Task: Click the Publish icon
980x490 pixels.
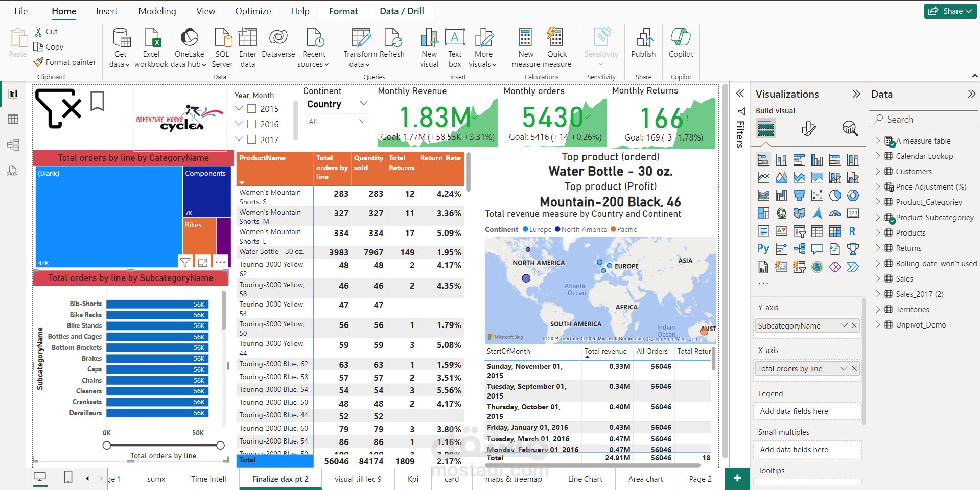Action: (644, 37)
